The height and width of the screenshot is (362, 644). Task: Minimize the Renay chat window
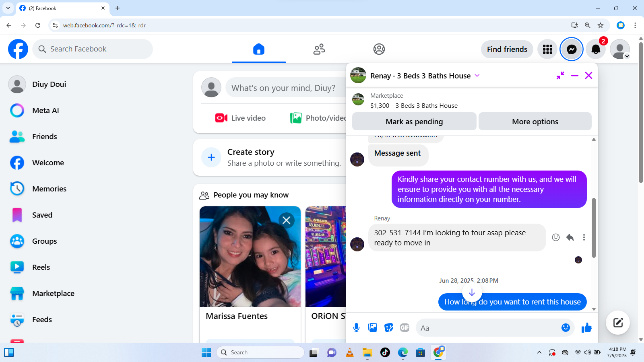click(x=575, y=75)
